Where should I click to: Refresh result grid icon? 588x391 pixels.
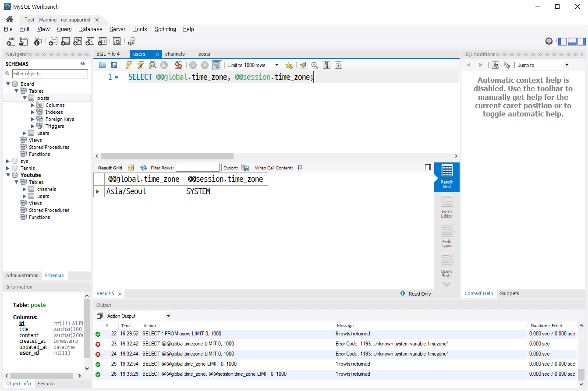click(143, 168)
